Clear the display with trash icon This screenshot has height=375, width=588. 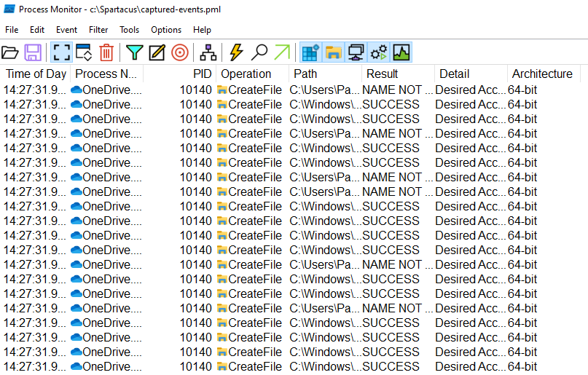[x=106, y=52]
